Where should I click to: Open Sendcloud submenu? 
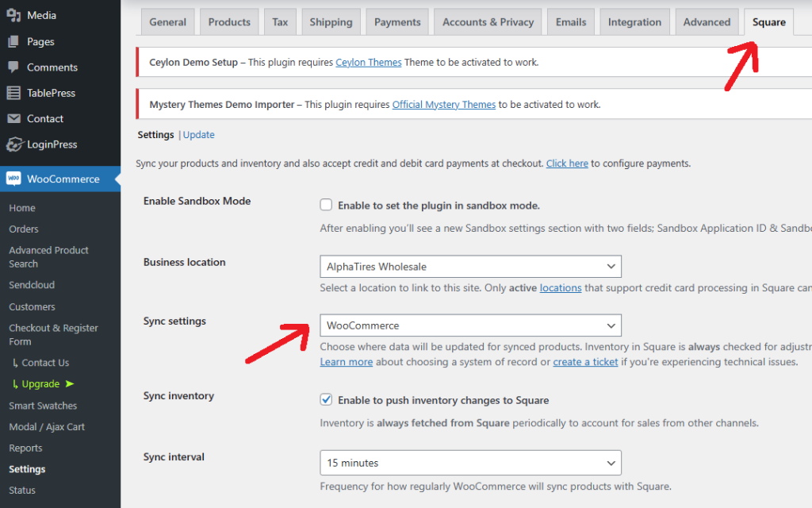(x=32, y=285)
